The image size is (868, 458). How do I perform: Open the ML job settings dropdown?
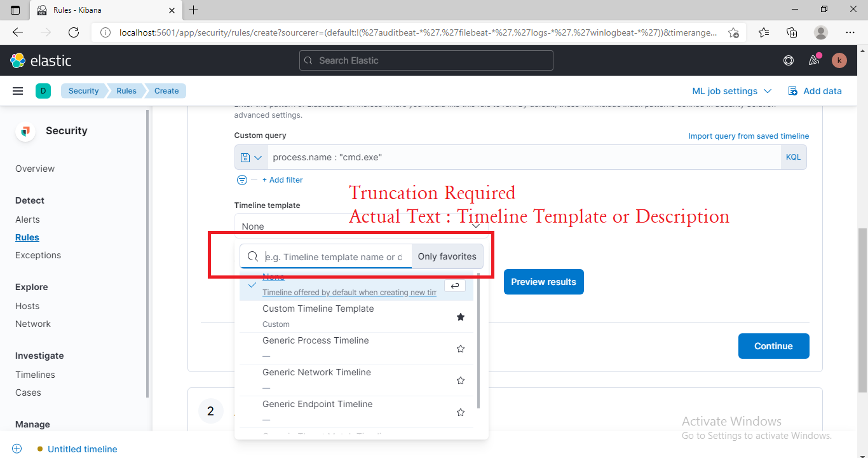731,90
